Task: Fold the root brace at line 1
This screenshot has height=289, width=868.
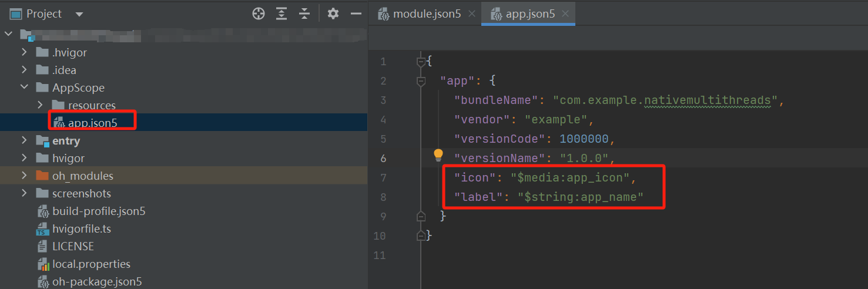Action: point(421,61)
